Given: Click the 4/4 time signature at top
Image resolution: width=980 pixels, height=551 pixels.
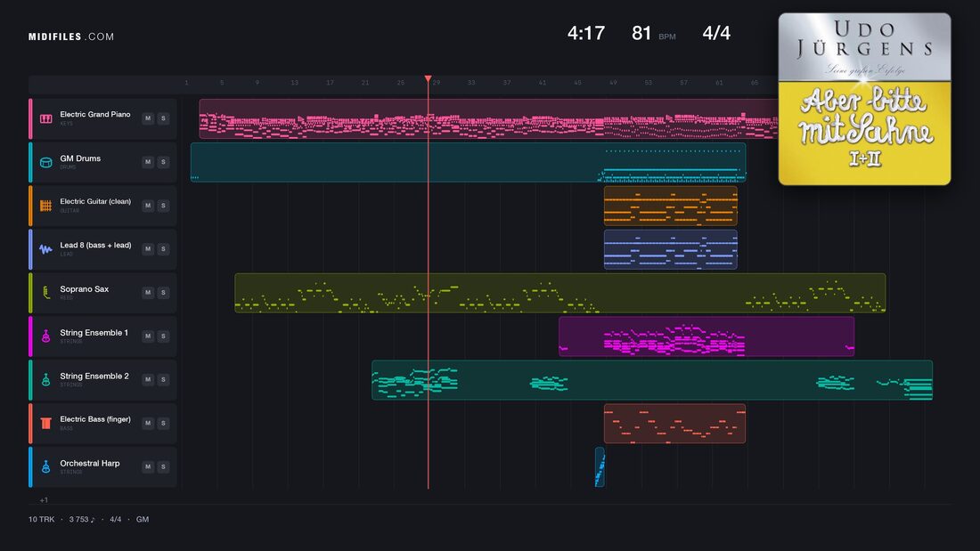Looking at the screenshot, I should [716, 33].
